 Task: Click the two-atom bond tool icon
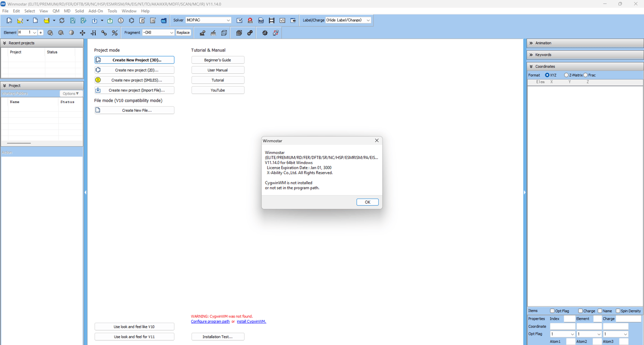point(104,33)
